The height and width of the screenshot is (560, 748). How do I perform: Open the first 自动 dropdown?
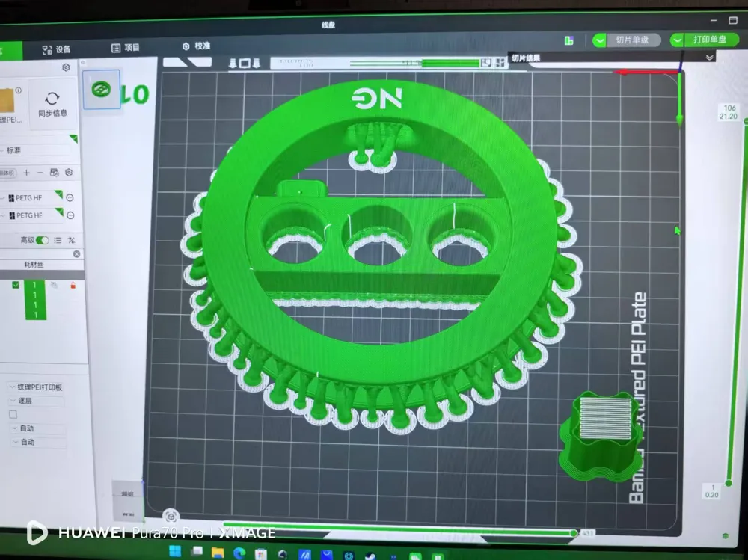(38, 428)
